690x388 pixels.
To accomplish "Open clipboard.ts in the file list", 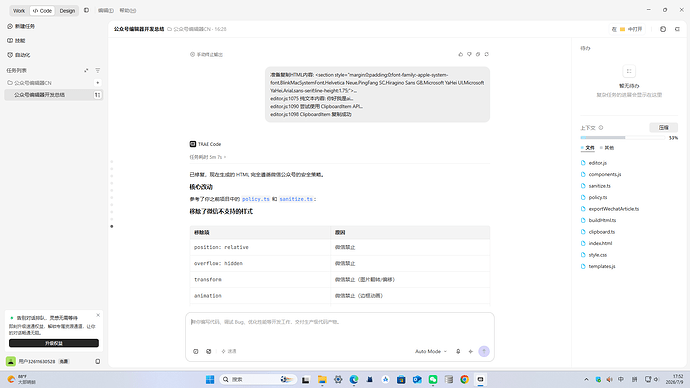I will 602,232.
